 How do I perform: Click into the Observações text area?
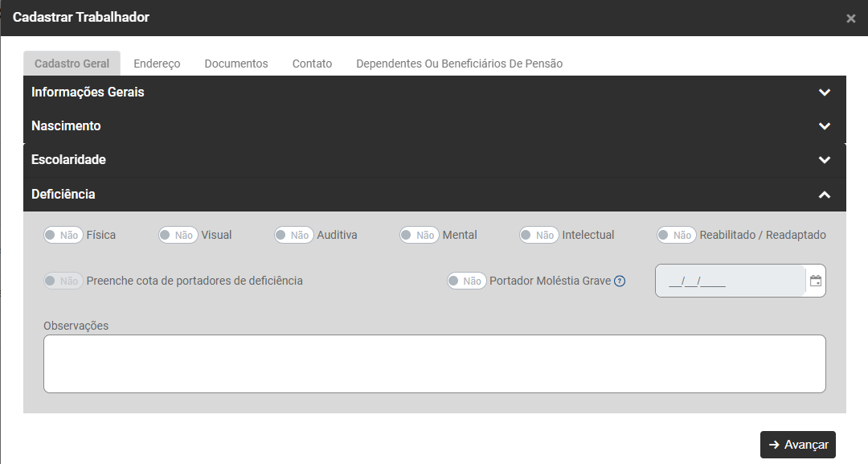coord(434,363)
